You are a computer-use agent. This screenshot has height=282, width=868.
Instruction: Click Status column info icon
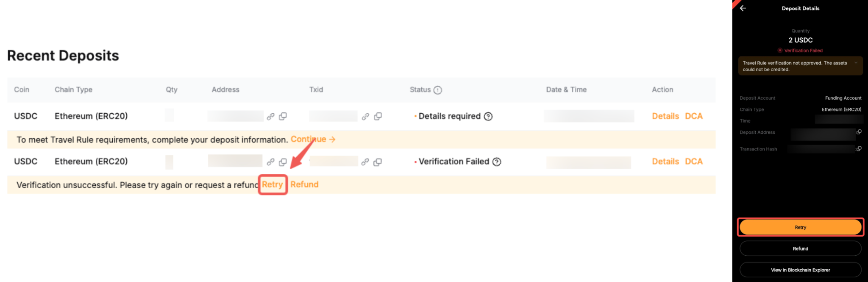point(438,90)
